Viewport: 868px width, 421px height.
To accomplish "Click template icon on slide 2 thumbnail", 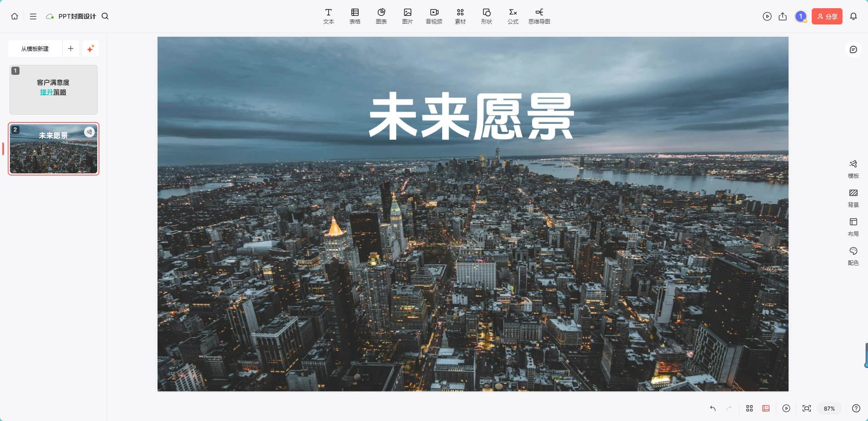I will pos(89,132).
